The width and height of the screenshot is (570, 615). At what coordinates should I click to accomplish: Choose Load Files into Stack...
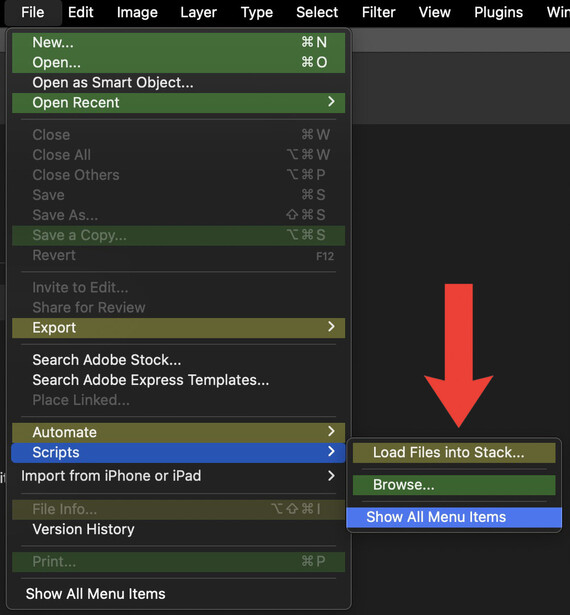pos(454,453)
